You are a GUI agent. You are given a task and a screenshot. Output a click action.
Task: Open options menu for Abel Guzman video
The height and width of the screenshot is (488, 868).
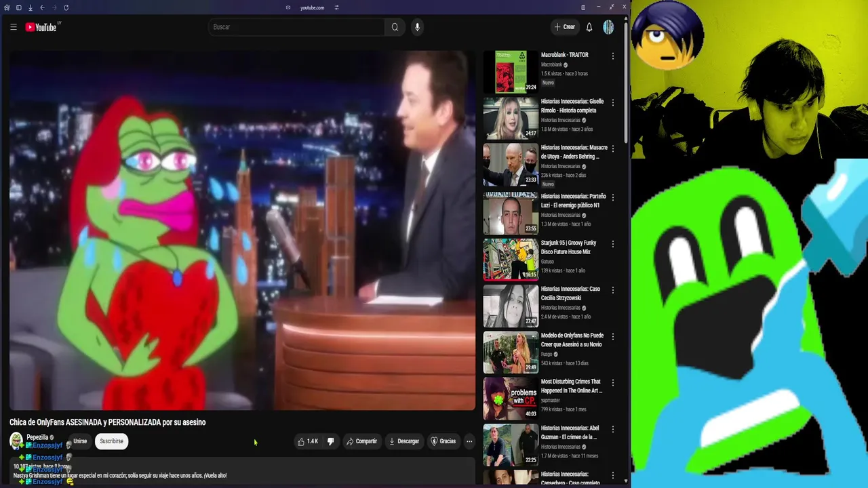point(613,429)
